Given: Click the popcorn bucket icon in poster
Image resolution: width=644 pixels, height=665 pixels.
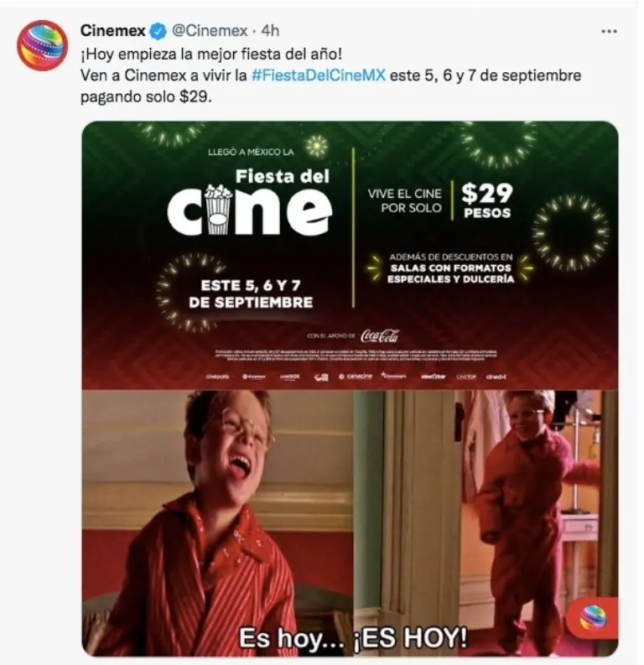Looking at the screenshot, I should click(x=218, y=210).
